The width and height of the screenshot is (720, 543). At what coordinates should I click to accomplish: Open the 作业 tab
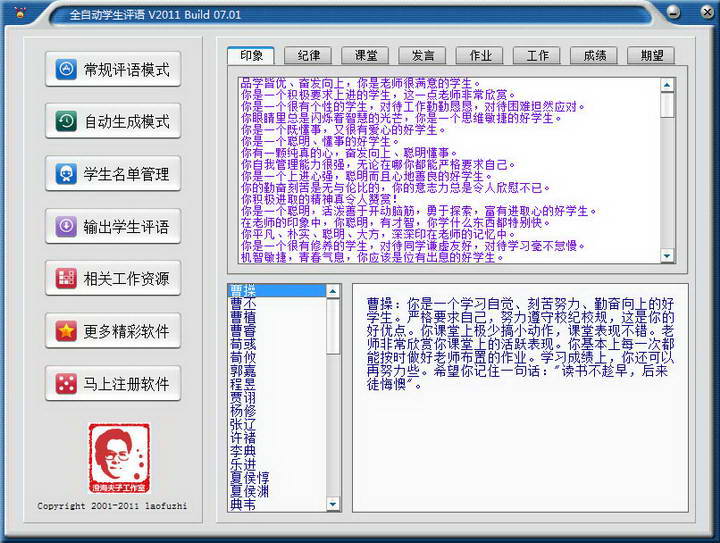click(x=480, y=56)
